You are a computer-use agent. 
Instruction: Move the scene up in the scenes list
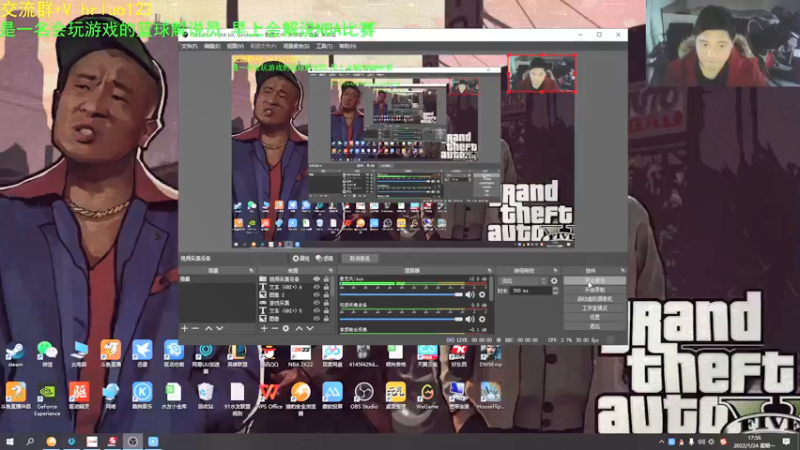pos(208,329)
